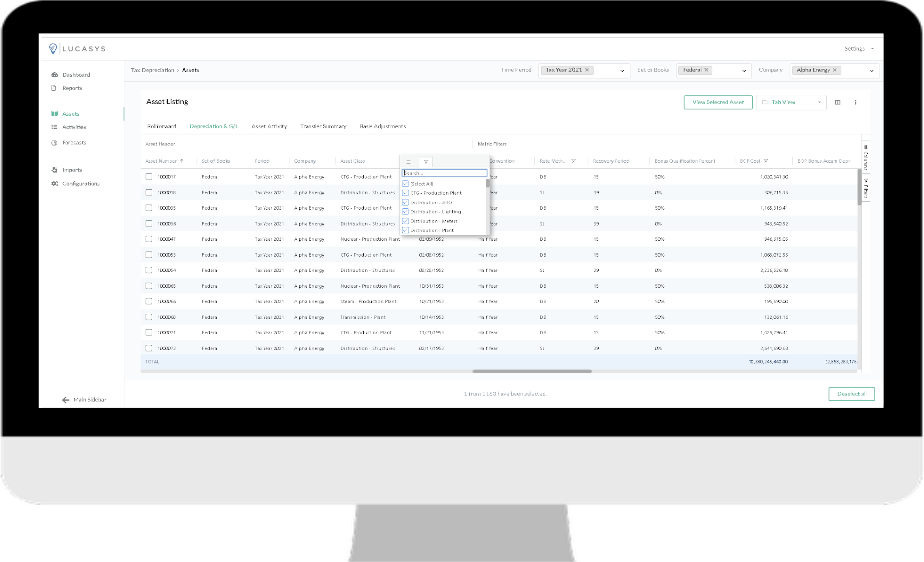This screenshot has width=924, height=562.
Task: Open the three-dot more options menu
Action: (855, 102)
